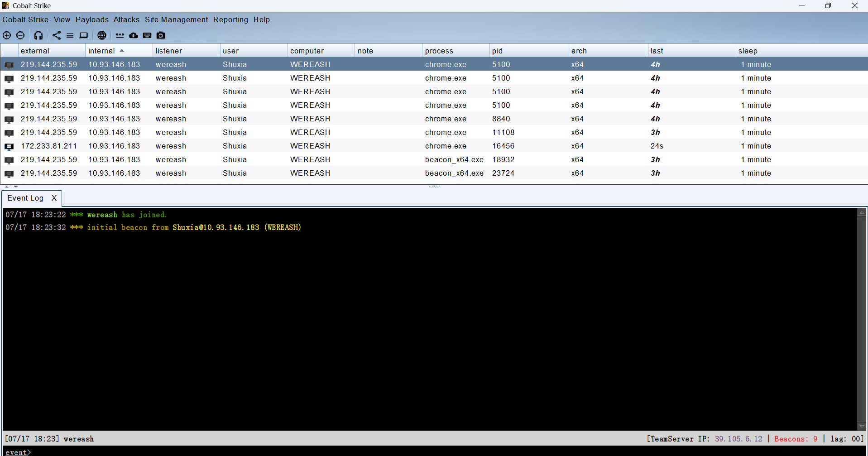Sort by computer column header
This screenshot has height=456, width=868.
click(321, 51)
